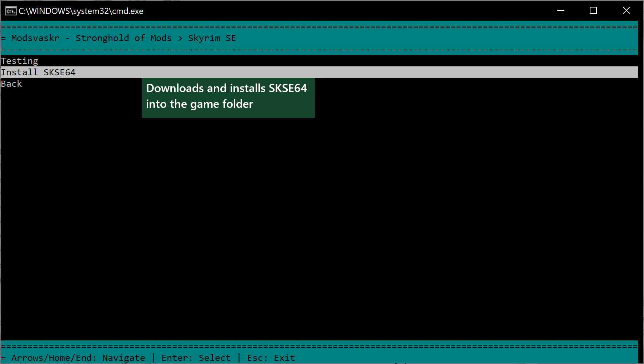Minimize the cmd.exe window
This screenshot has width=644, height=364.
click(561, 11)
